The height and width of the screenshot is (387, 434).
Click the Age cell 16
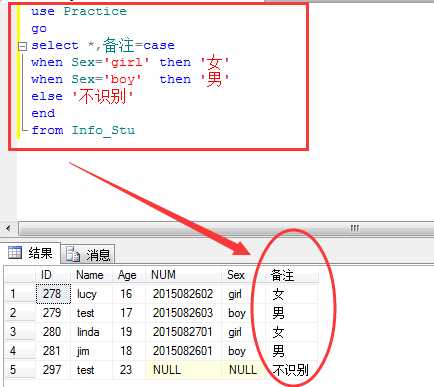tap(129, 294)
